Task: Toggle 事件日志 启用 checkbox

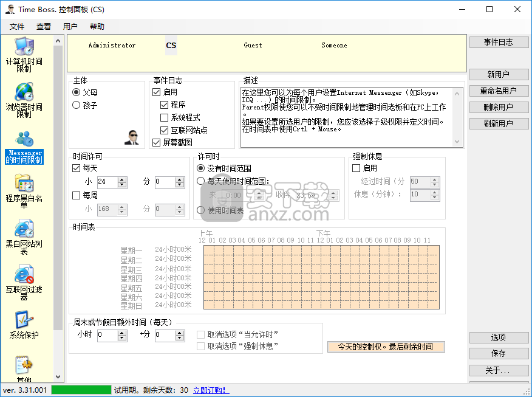Action: tap(157, 92)
